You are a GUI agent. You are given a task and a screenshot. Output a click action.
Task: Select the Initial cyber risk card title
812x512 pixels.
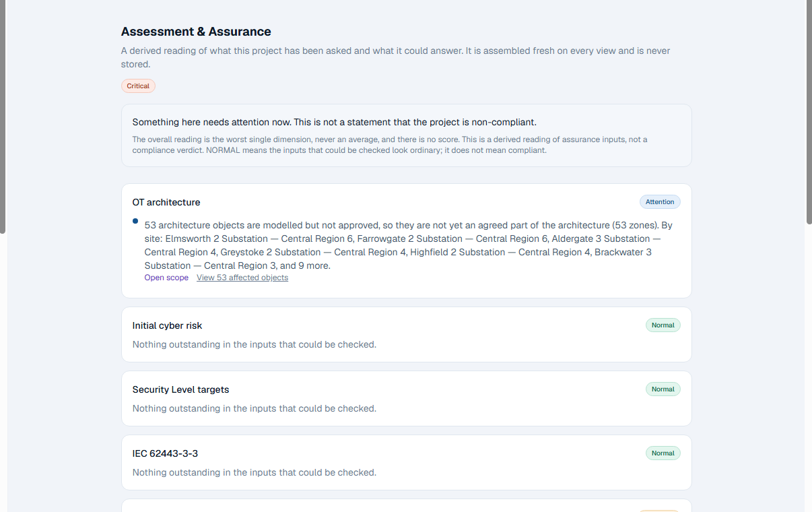point(167,325)
